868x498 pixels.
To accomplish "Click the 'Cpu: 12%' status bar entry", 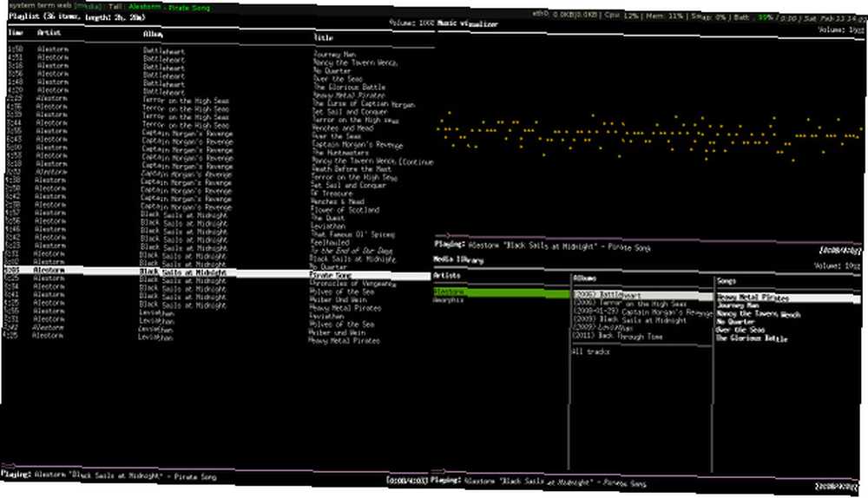I will 621,15.
